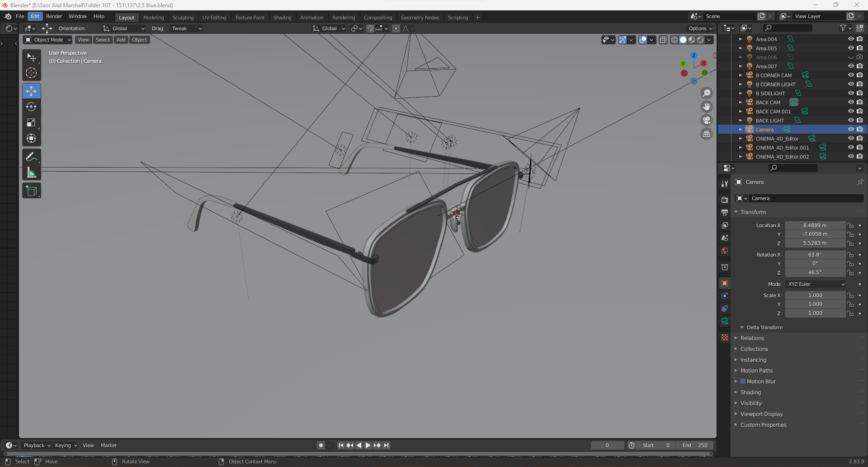Activate the Transform tool
Image resolution: width=868 pixels, height=467 pixels.
(x=31, y=138)
